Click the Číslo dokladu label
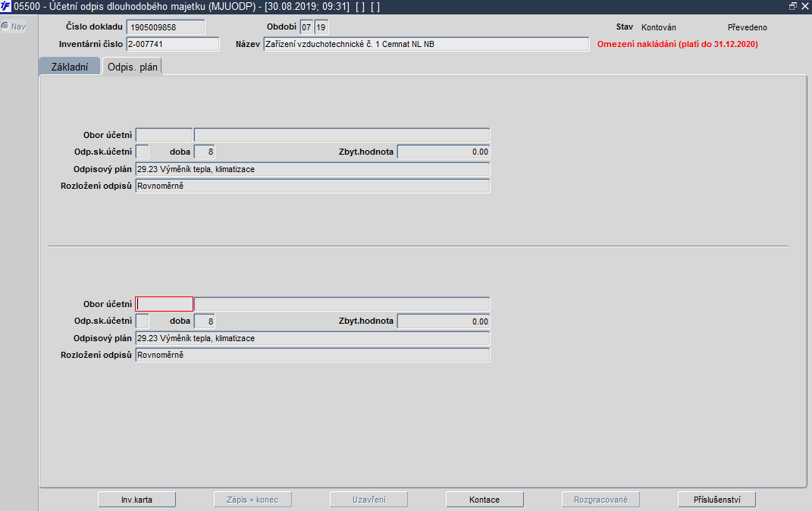812x511 pixels. click(94, 27)
